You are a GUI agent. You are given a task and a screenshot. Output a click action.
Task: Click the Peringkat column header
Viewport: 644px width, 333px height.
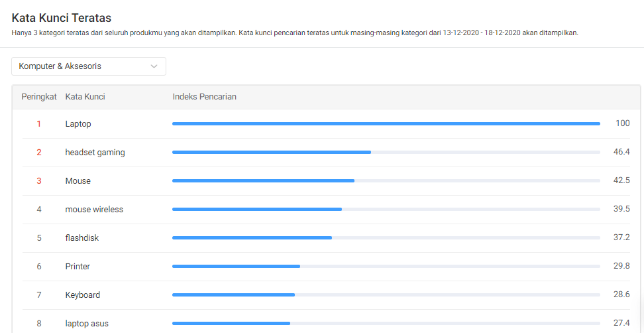(39, 97)
